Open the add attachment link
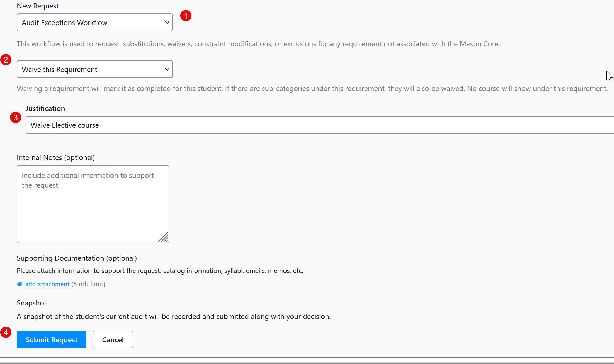 (x=47, y=284)
